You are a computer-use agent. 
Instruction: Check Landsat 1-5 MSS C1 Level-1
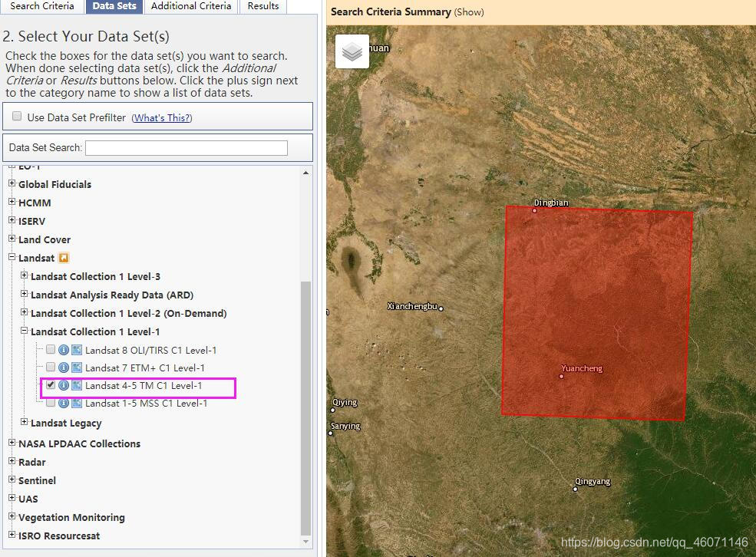51,403
